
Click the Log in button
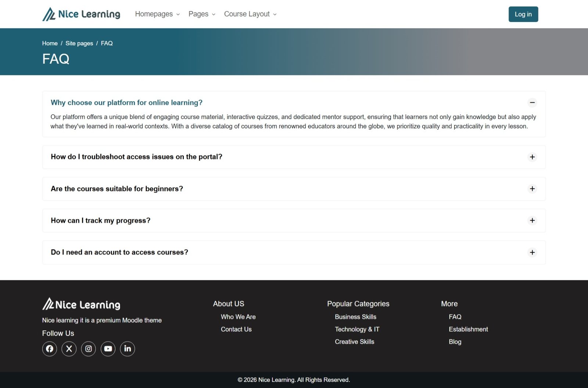coord(523,14)
